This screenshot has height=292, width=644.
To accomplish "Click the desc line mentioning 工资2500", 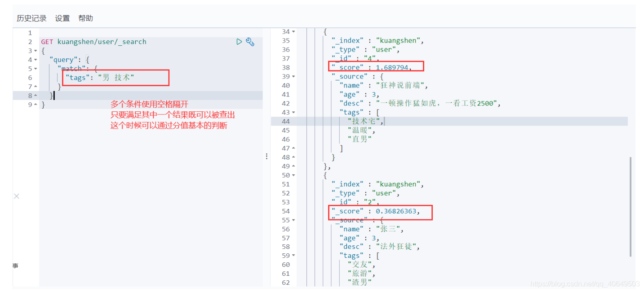I will 420,103.
